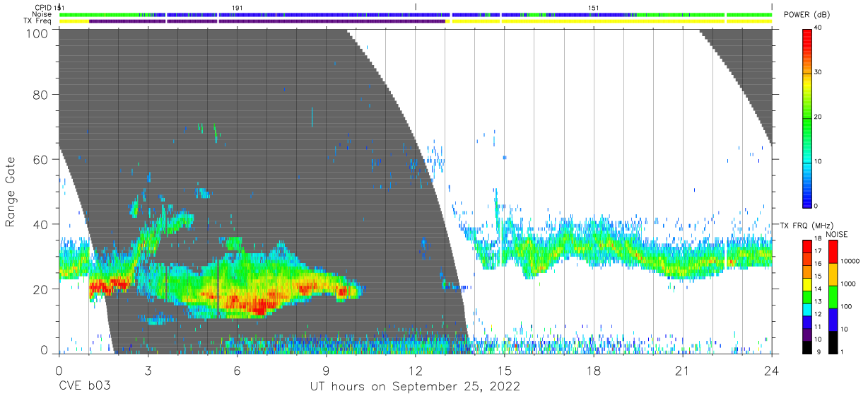Select the 24 tick on the UT hours axis
The height and width of the screenshot is (401, 868).
click(x=772, y=371)
